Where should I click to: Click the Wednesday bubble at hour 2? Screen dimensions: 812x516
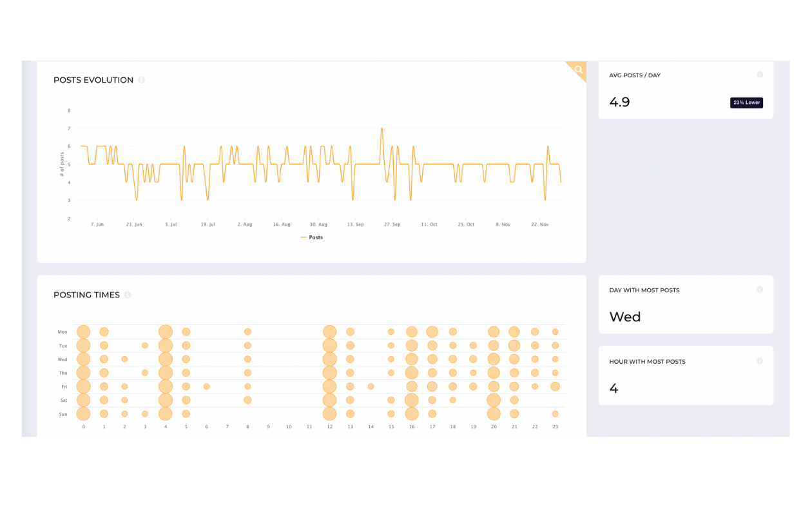click(124, 359)
